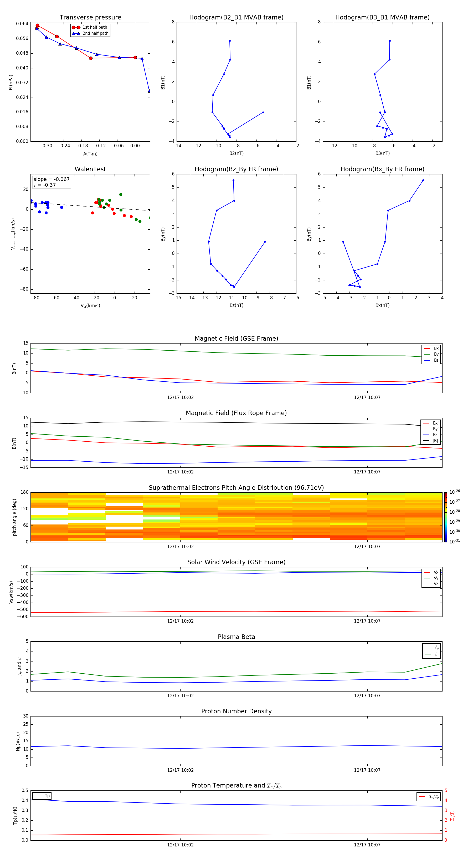The width and height of the screenshot is (473, 868).
Task: Click the 'Vz' entry in solar wind legend
Action: coord(431,584)
